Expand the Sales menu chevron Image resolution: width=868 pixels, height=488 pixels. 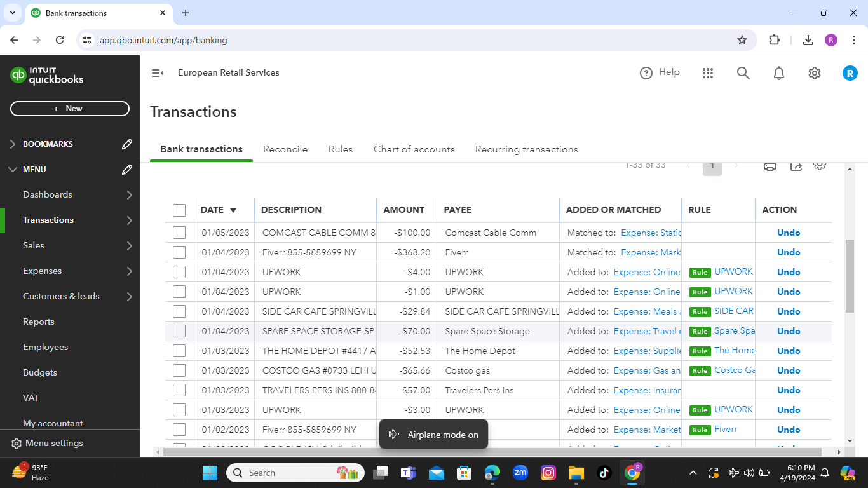click(x=130, y=246)
